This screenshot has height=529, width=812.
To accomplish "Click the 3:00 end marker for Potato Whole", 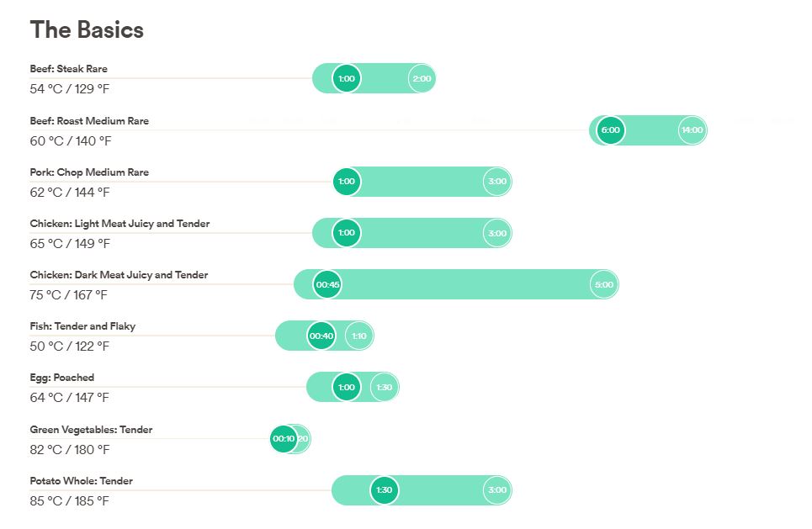I will click(497, 490).
